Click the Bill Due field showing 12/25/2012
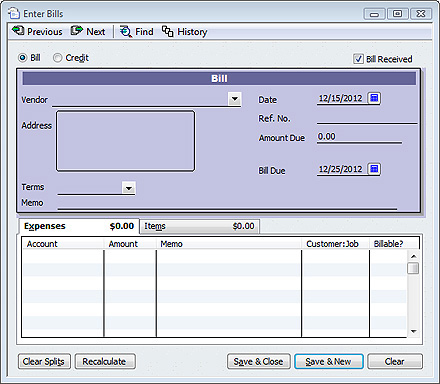440x384 pixels. pyautogui.click(x=342, y=169)
